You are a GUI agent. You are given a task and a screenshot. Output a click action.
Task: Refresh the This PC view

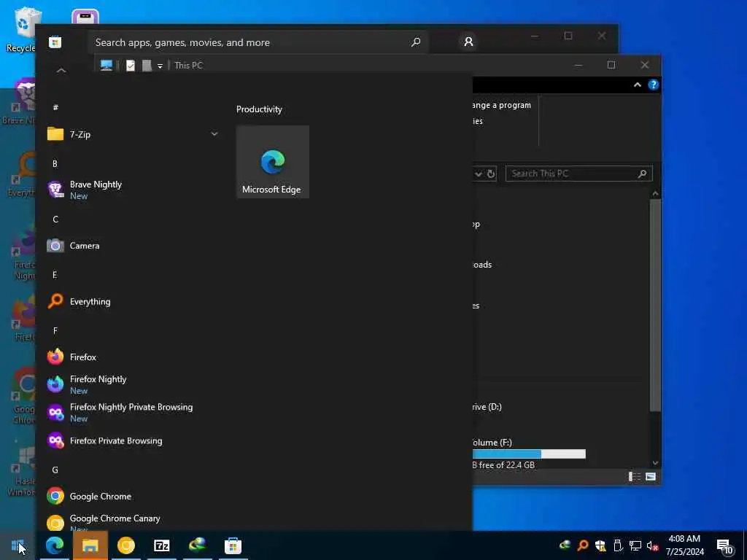(x=491, y=174)
